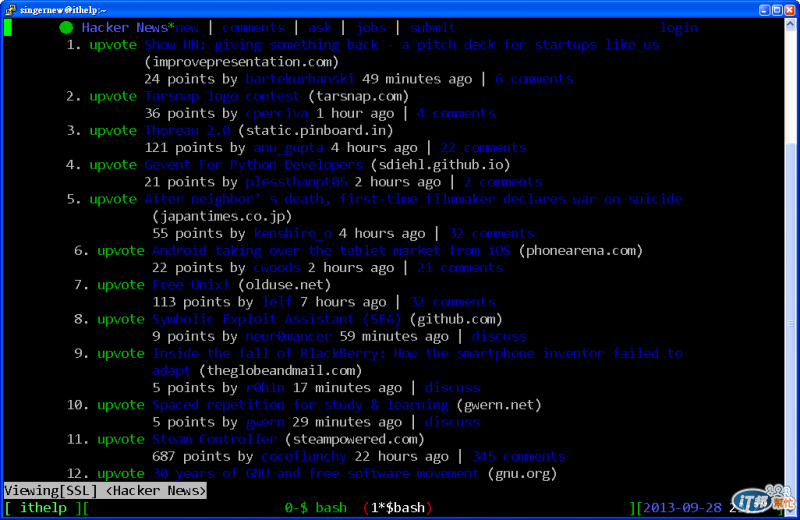View user neur0mancer's profile
Screen dimensions: 800x520
point(288,336)
